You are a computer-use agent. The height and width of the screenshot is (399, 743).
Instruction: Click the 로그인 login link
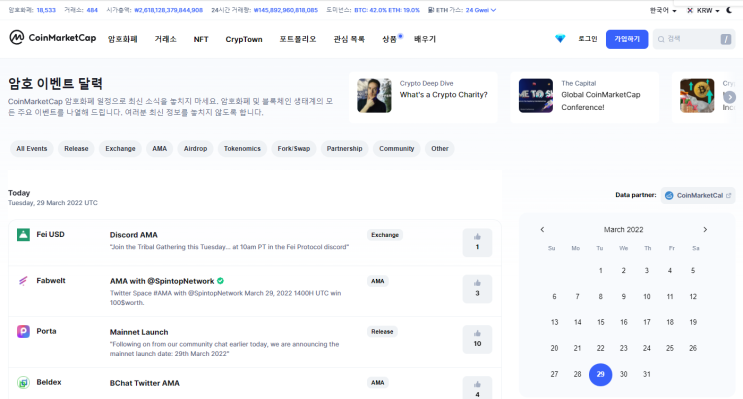point(588,39)
